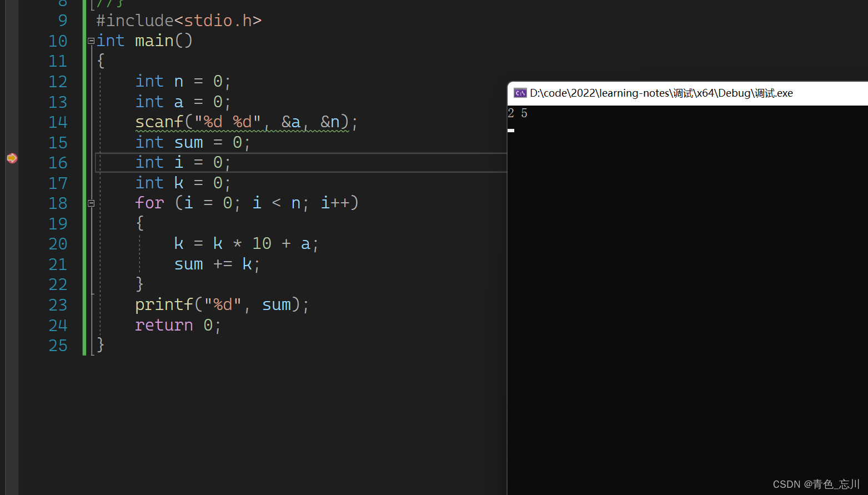Collapse the main() function block
868x495 pixels.
click(x=91, y=41)
